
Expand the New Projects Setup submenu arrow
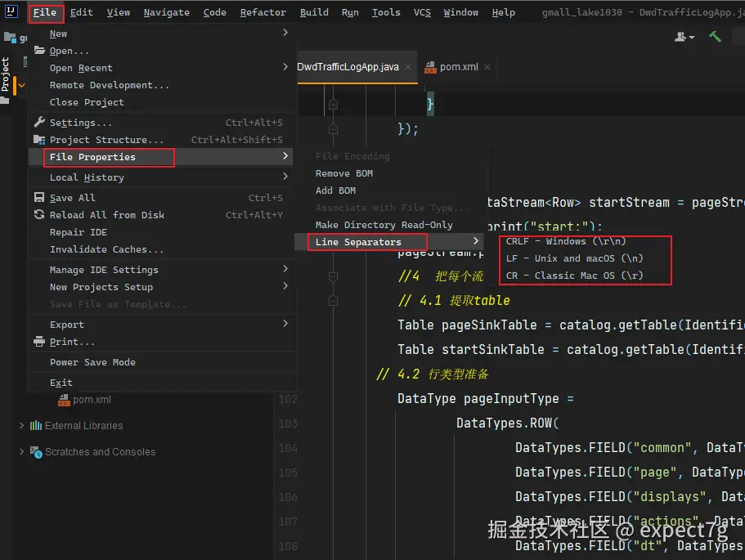pyautogui.click(x=285, y=286)
